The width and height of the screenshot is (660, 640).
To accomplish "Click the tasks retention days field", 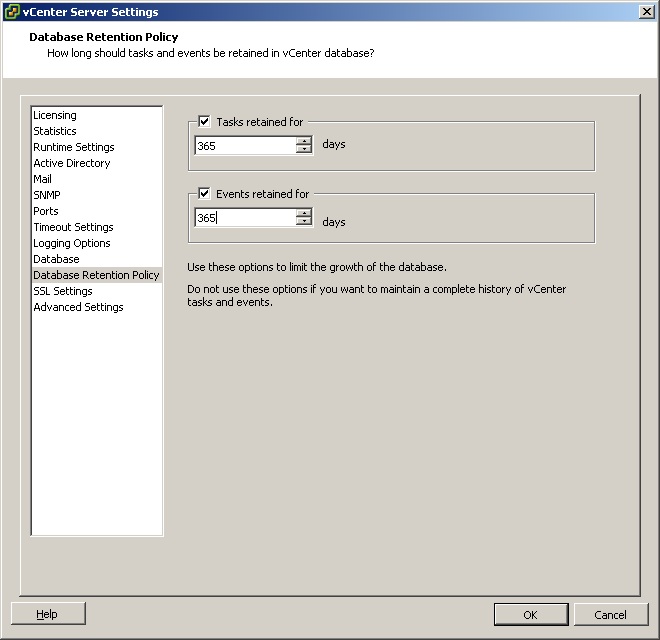I will click(246, 146).
